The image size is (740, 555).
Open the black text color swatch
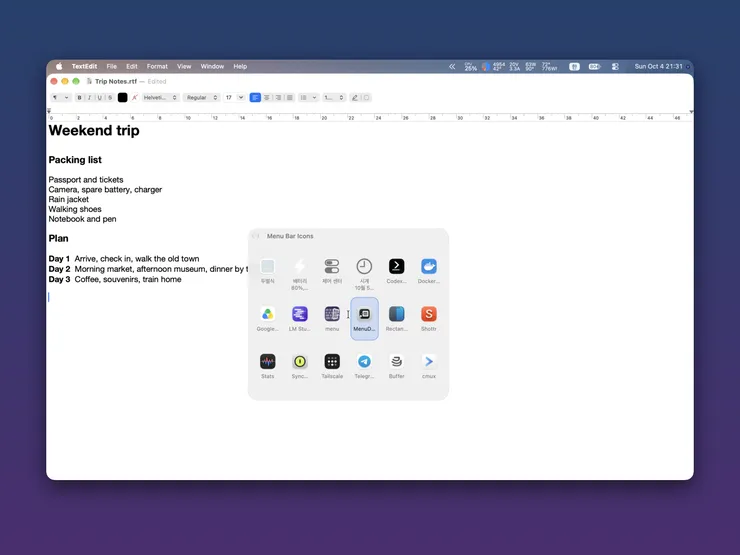click(122, 98)
